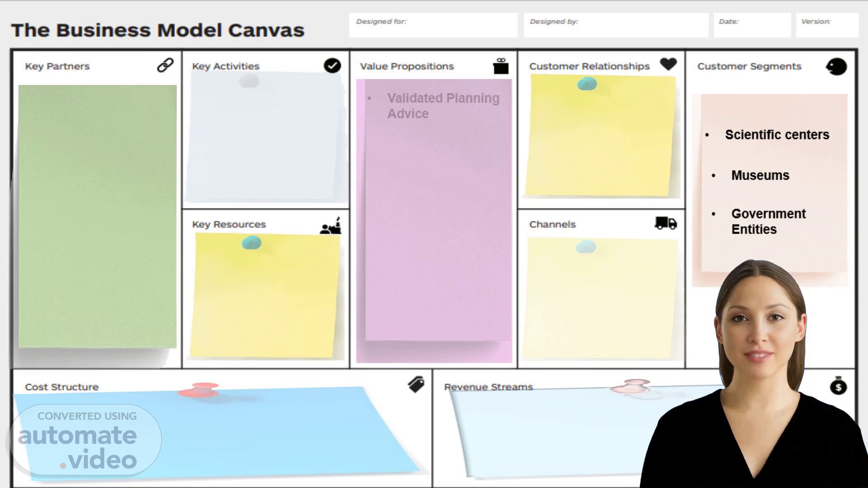868x488 pixels.
Task: Click the Key Partners chain link icon
Action: (165, 66)
